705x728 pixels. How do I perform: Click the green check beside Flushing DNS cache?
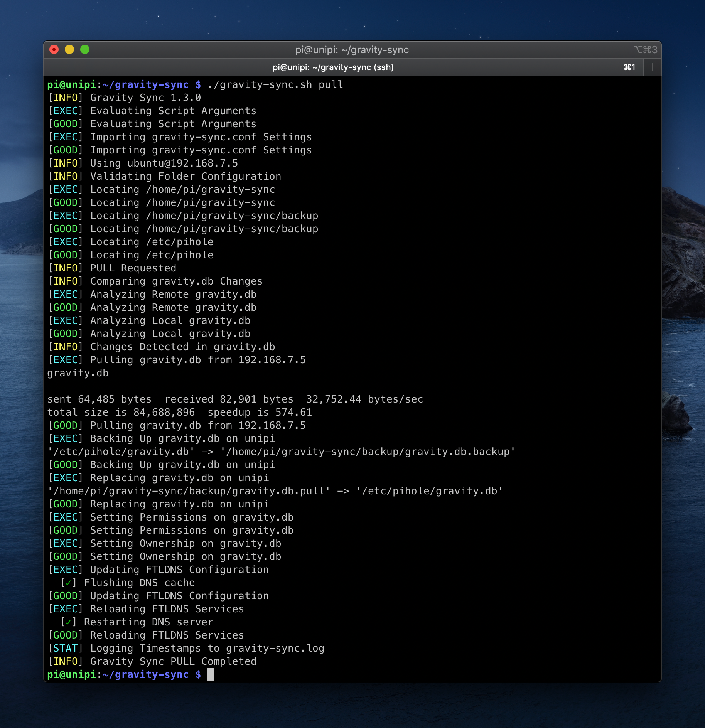69,583
